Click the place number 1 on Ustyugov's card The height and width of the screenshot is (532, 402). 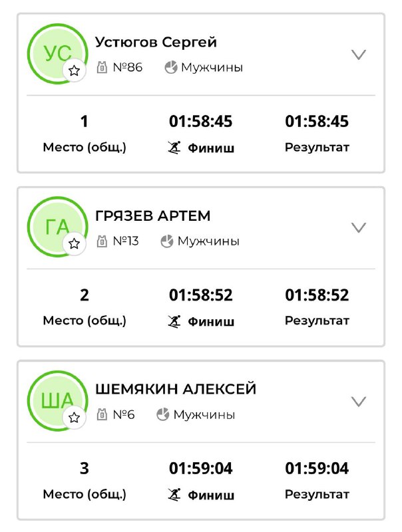tap(84, 121)
